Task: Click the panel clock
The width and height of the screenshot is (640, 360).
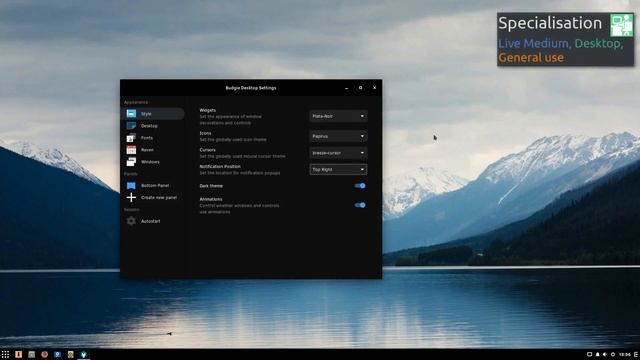Action: click(625, 354)
